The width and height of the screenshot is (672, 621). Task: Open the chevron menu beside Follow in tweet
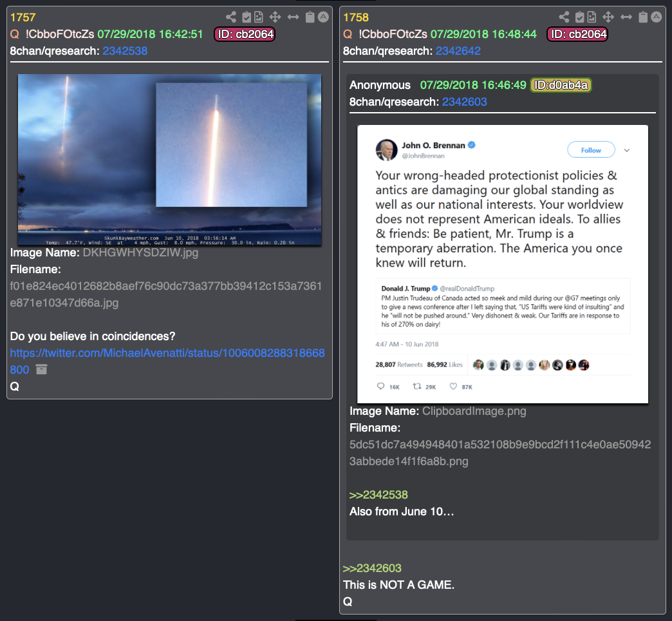(x=626, y=151)
